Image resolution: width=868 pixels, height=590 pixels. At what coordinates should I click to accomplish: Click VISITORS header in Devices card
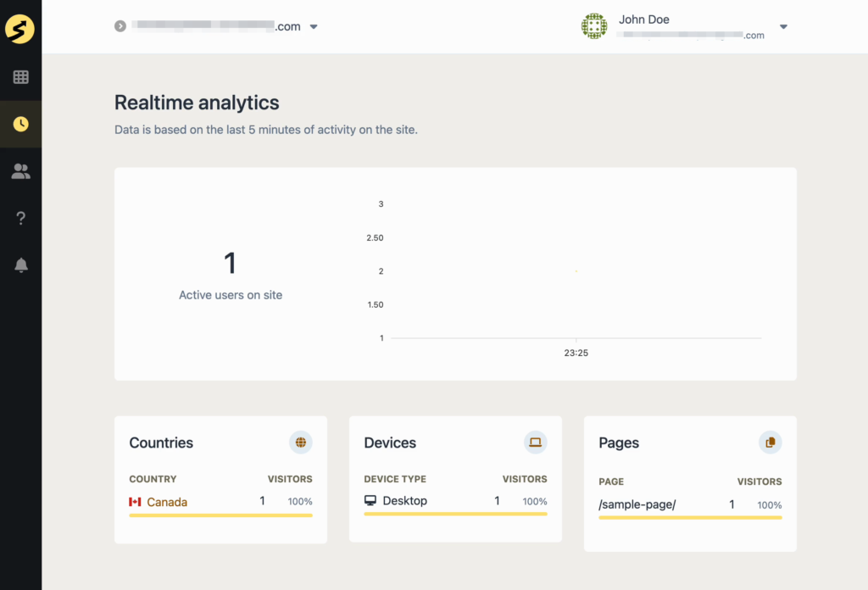[525, 479]
